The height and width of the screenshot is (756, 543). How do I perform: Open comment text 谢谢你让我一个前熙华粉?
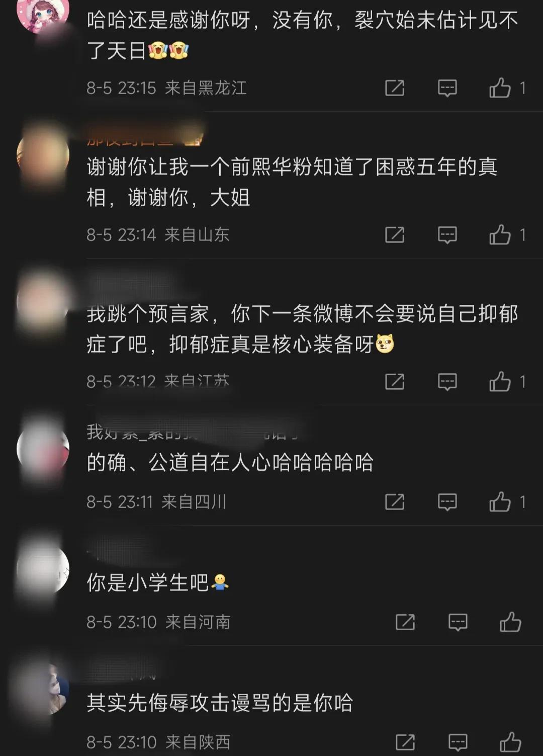coord(292,182)
